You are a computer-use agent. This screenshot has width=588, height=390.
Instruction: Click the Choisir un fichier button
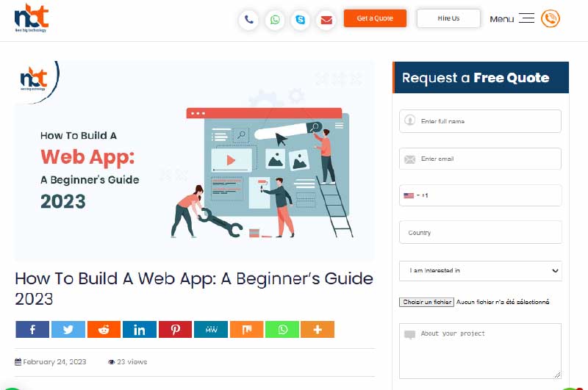coord(427,302)
